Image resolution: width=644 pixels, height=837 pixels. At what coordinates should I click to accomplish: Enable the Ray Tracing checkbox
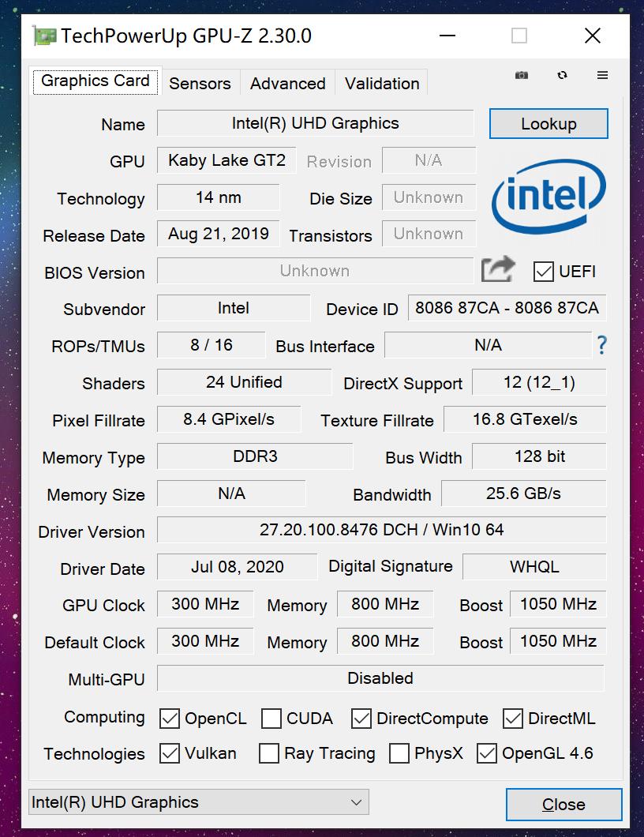pos(269,753)
